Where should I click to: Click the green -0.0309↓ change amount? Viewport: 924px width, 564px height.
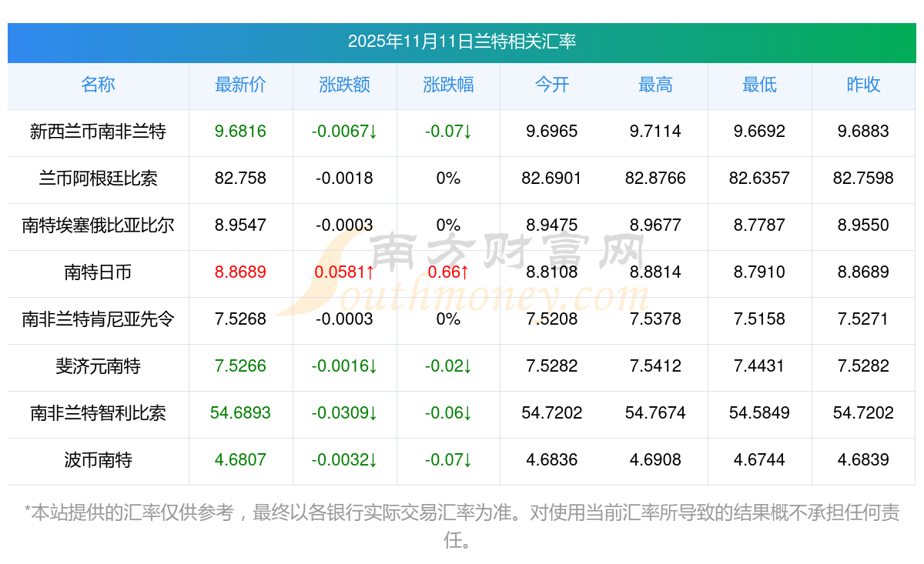(x=344, y=413)
